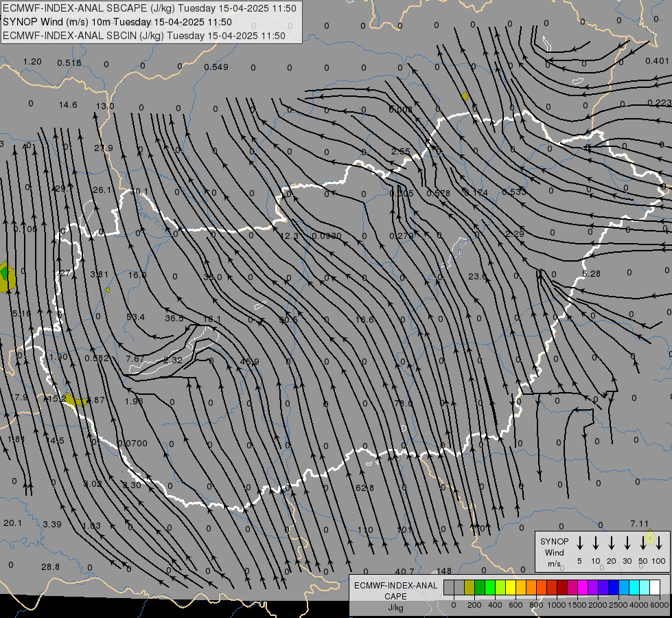This screenshot has height=618, width=672.
Task: Click the 0.578 value on the map
Action: (x=439, y=194)
